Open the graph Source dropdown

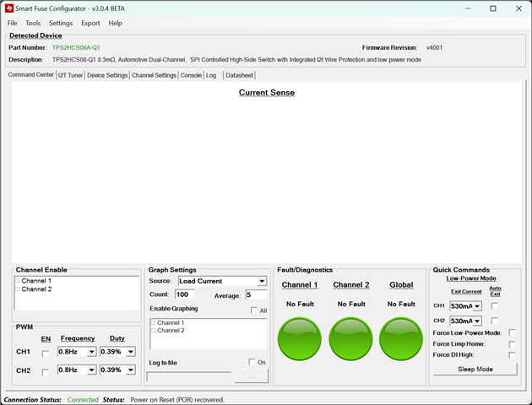[x=262, y=281]
